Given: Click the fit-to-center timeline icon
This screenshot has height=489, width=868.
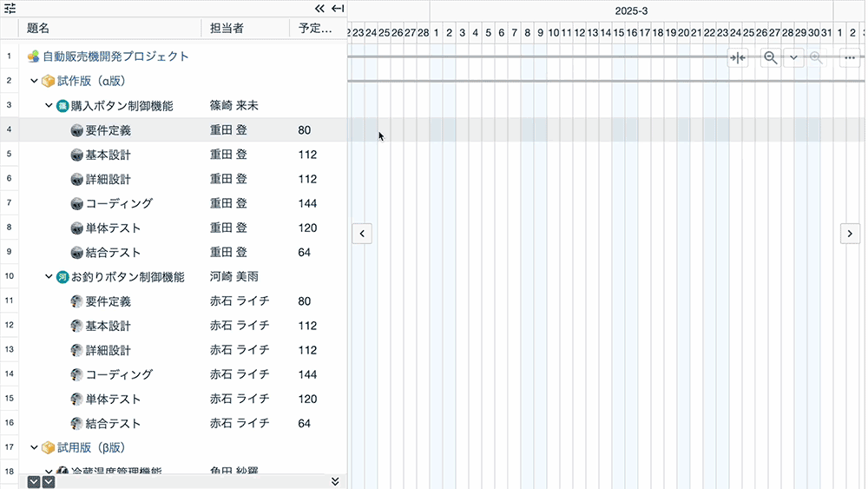Looking at the screenshot, I should [x=738, y=58].
